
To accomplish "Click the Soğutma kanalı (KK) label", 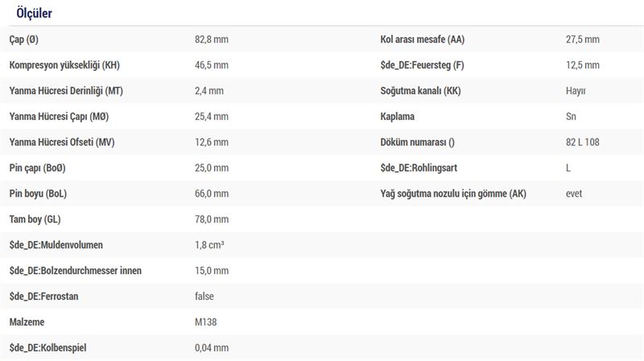I will pyautogui.click(x=420, y=91).
